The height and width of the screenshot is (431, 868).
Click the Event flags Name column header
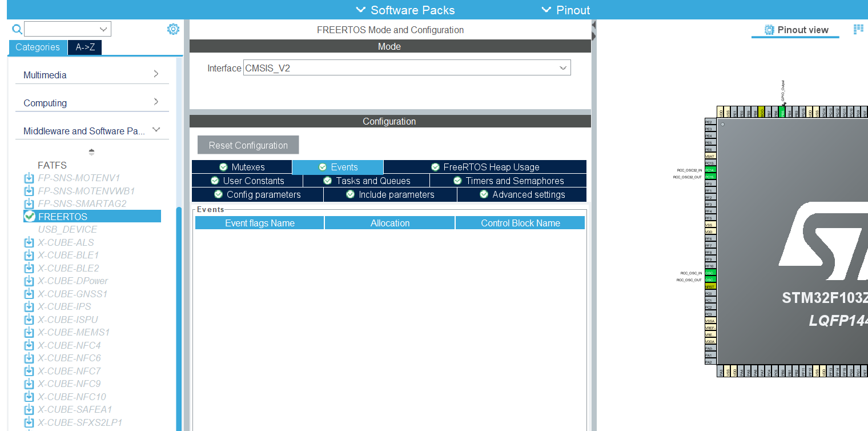click(x=260, y=223)
